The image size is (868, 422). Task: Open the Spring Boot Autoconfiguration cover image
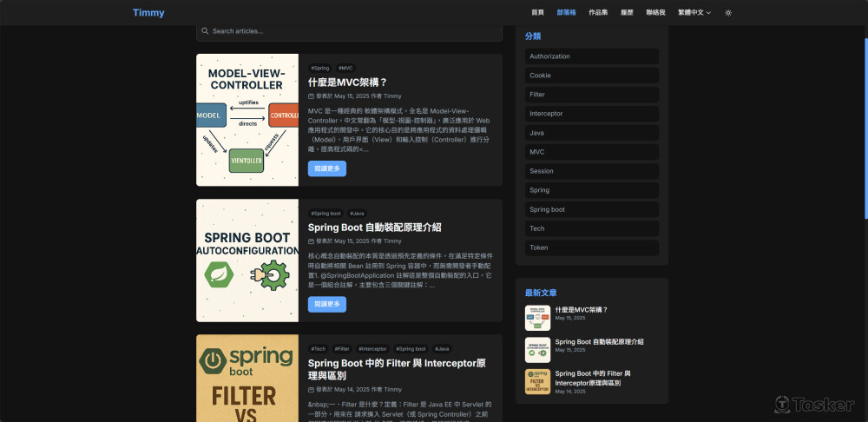(247, 260)
